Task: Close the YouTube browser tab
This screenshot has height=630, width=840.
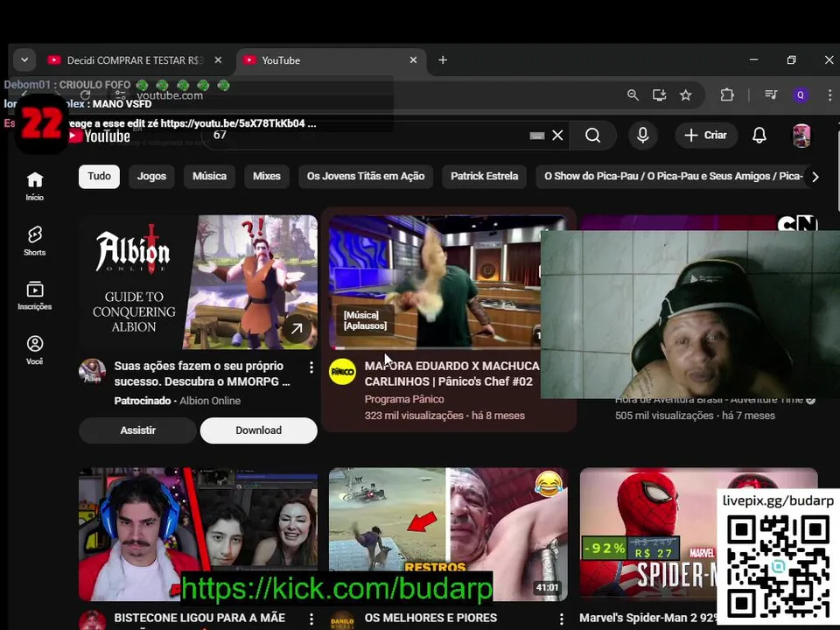Action: 413,60
